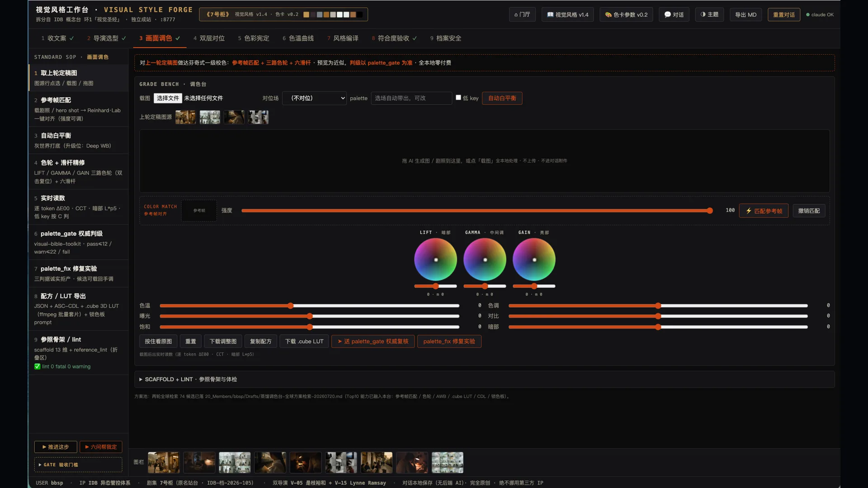The image size is (868, 488).
Task: Click 推进这步 button
Action: [56, 447]
